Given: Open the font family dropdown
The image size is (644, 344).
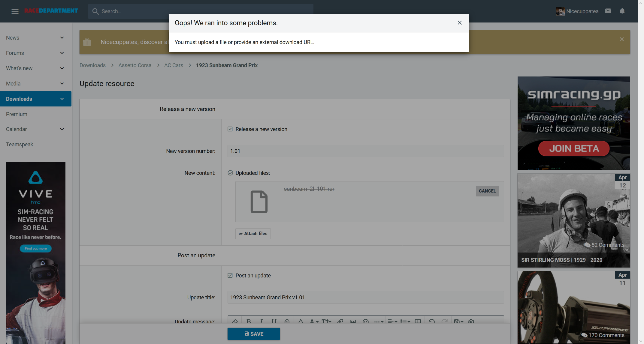Looking at the screenshot, I should click(314, 321).
